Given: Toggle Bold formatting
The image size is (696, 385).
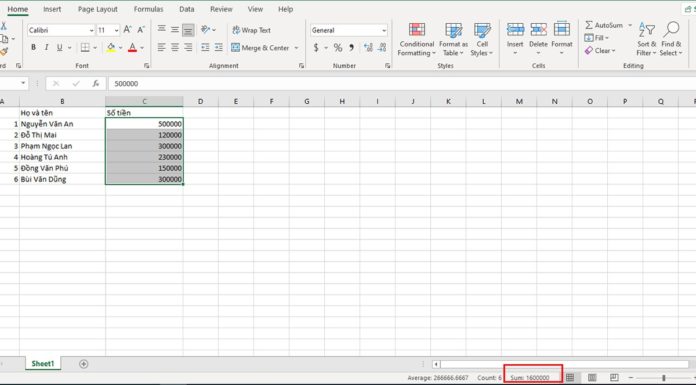Looking at the screenshot, I should pos(33,48).
